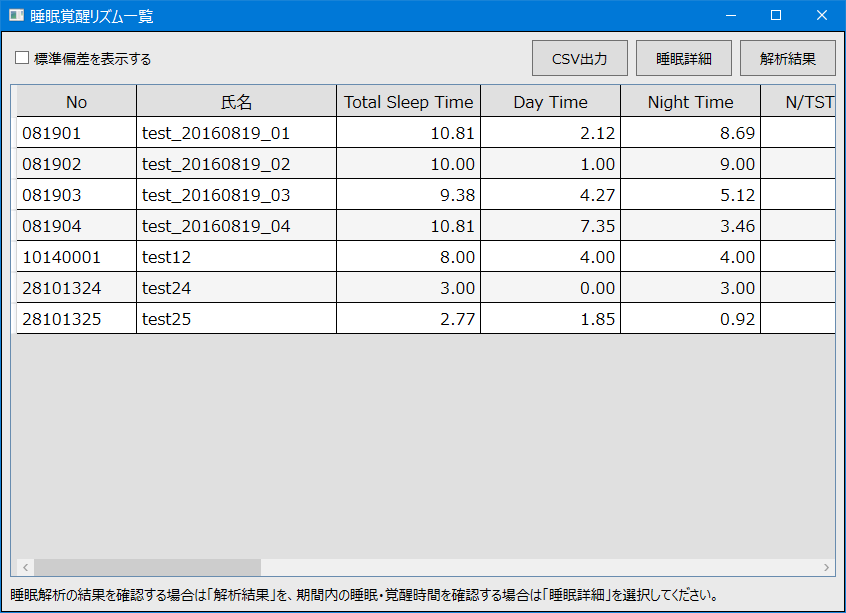
Task: Click Day Time value 1.85
Action: [x=550, y=318]
